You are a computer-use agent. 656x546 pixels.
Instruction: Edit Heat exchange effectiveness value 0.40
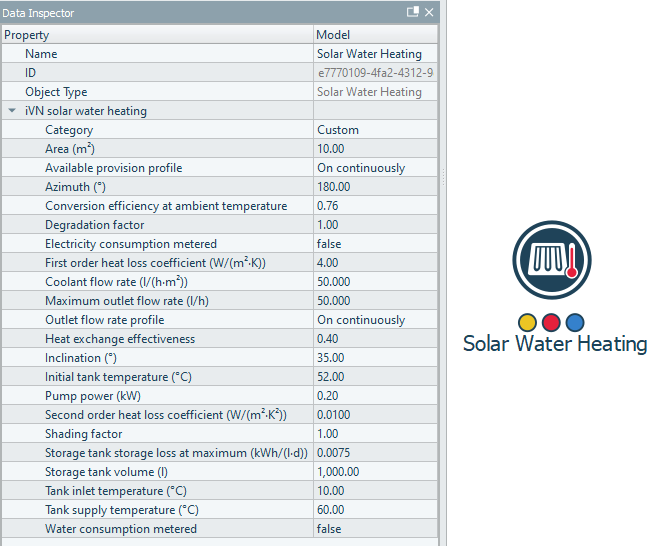(376, 339)
